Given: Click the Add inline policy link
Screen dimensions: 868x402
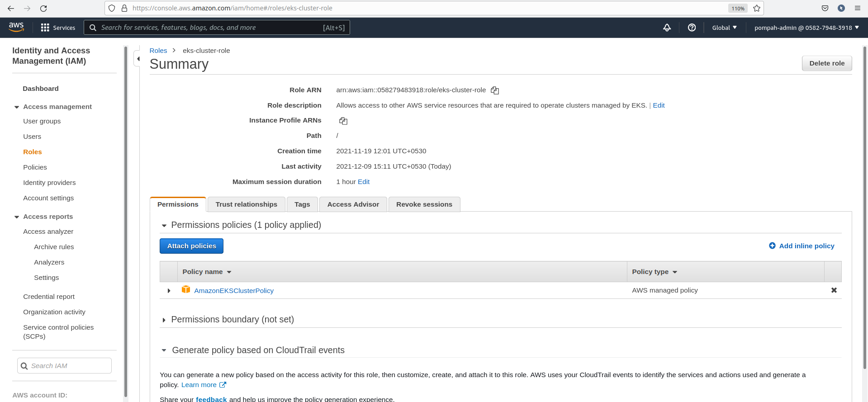Looking at the screenshot, I should click(806, 246).
